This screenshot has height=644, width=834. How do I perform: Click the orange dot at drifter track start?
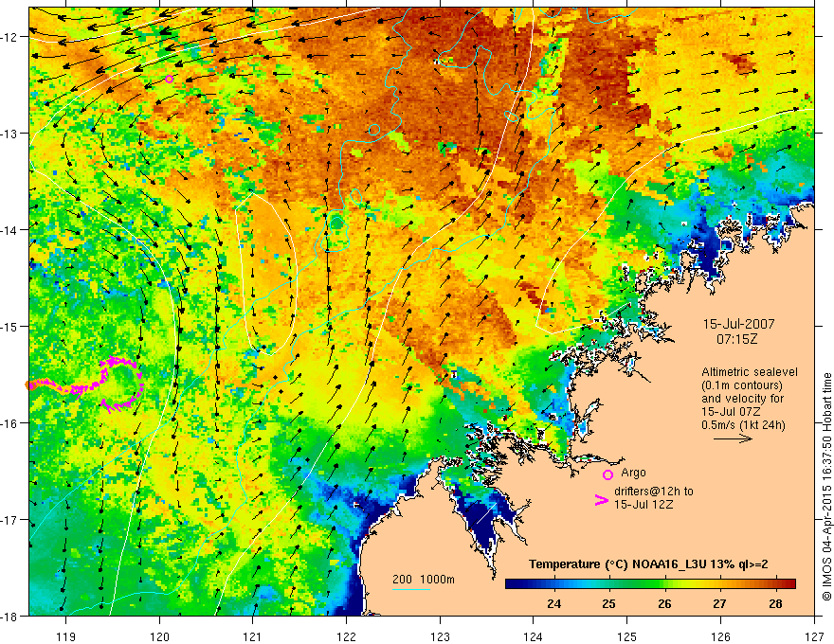pos(28,385)
